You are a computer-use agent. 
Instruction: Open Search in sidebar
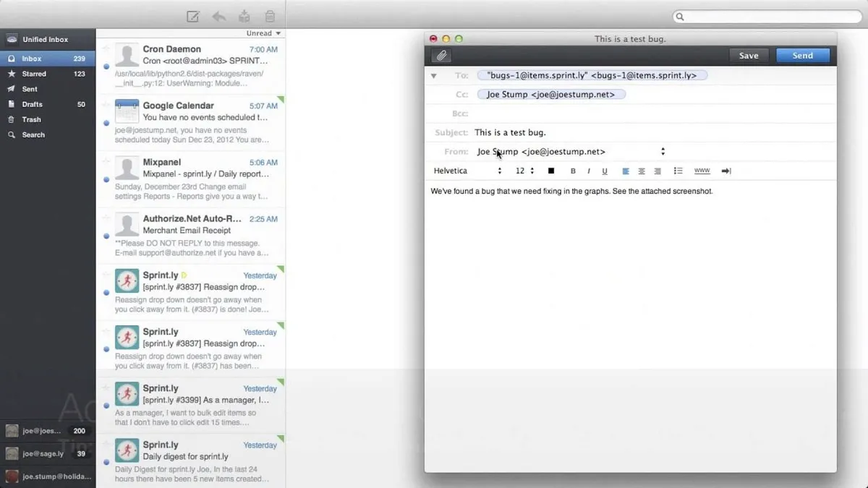click(x=48, y=134)
